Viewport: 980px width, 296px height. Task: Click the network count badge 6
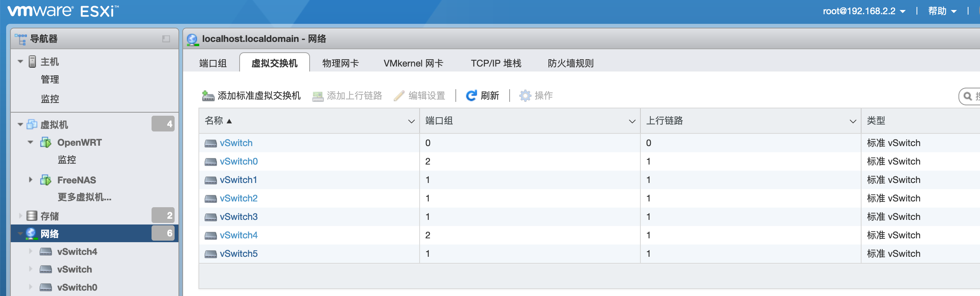tap(163, 233)
